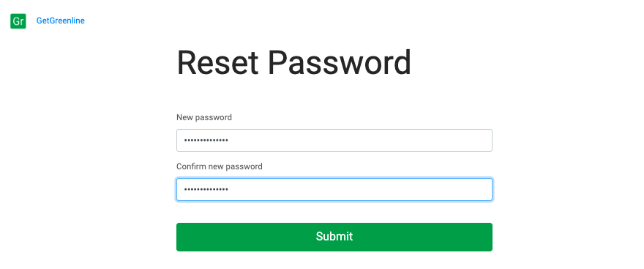Open the GetGreenline home link
The image size is (644, 269).
tap(60, 21)
